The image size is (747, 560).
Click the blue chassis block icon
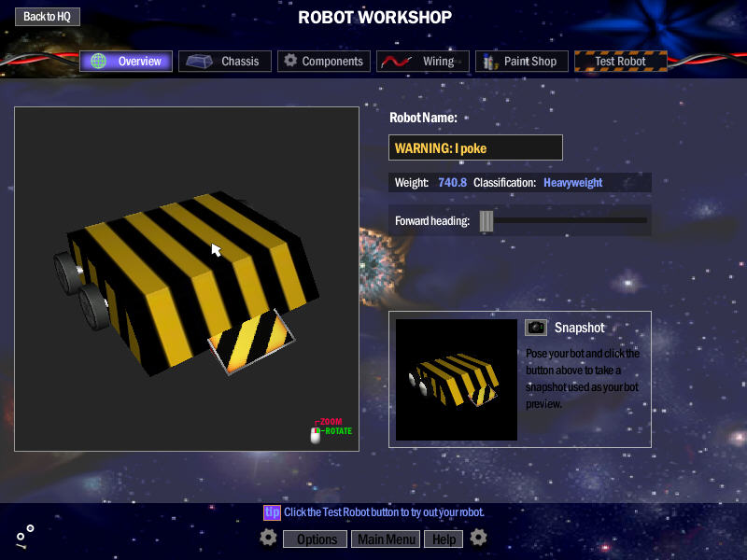pos(199,62)
